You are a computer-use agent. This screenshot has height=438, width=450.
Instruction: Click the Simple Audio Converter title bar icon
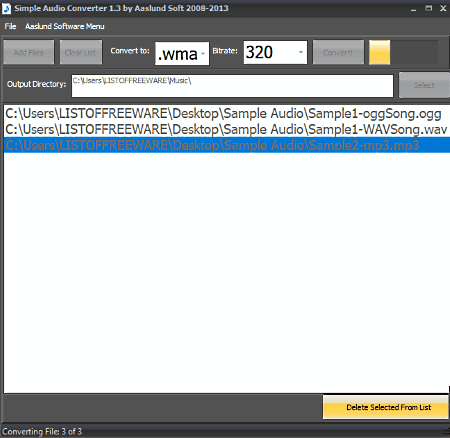pos(6,9)
